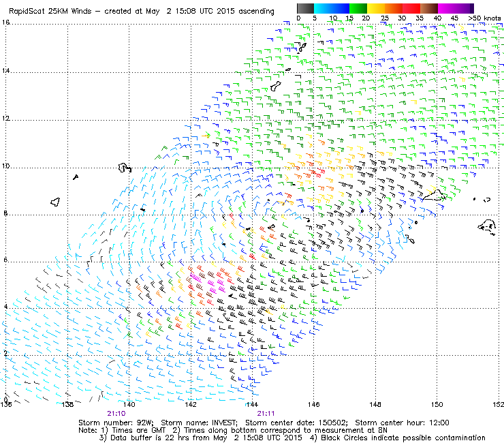Click the 'Black Circles indicate possible contamination' note
Image resolution: width=504 pixels, height=443 pixels.
[x=403, y=438]
